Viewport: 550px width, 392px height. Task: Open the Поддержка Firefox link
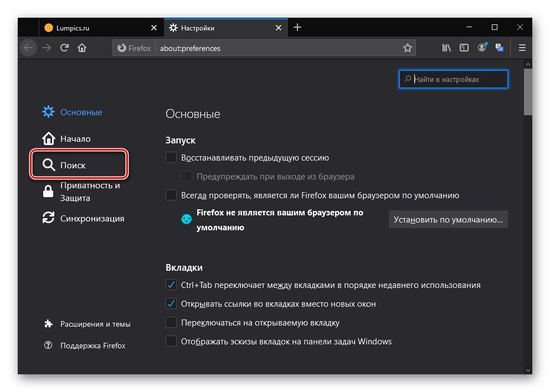92,345
